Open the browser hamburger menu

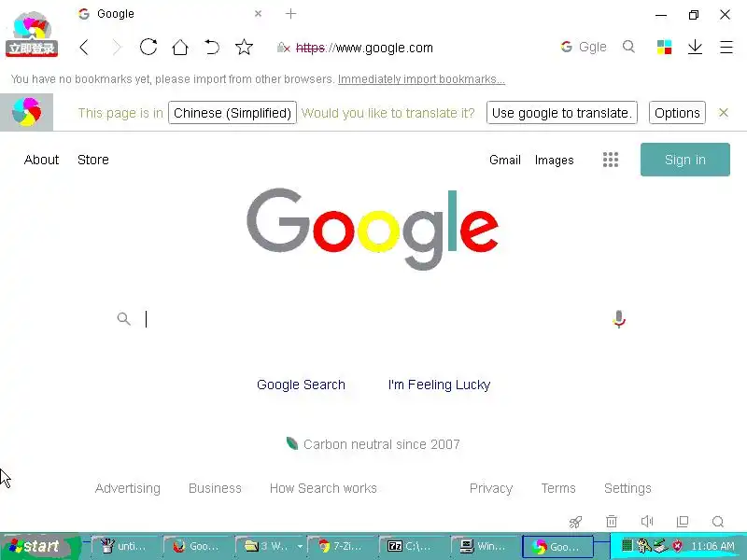pyautogui.click(x=726, y=48)
